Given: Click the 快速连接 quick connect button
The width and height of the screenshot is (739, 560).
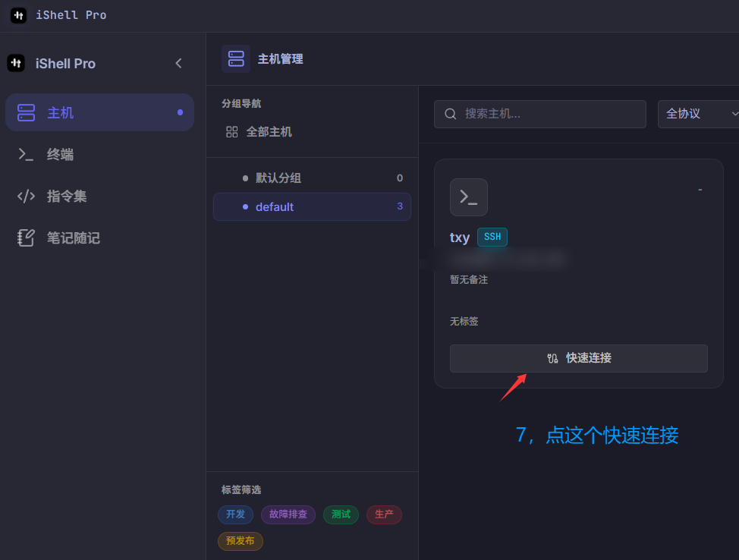Looking at the screenshot, I should (x=579, y=358).
